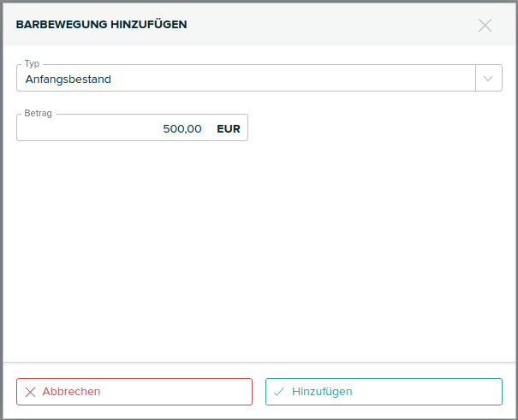Image resolution: width=518 pixels, height=420 pixels.
Task: Click the EUR currency label
Action: pyautogui.click(x=229, y=129)
